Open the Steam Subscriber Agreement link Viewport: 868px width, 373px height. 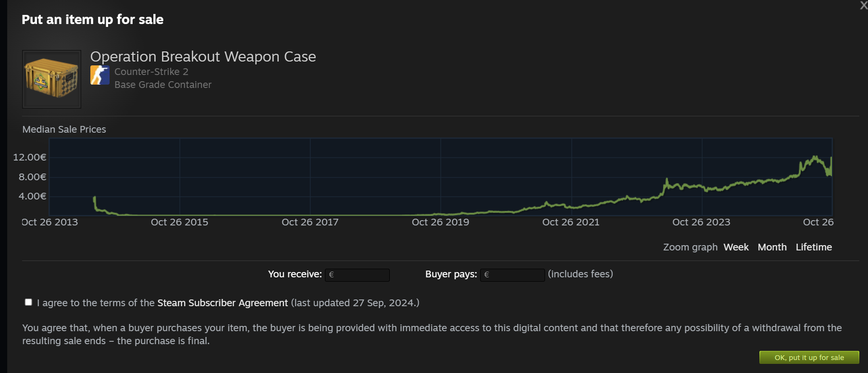point(223,303)
